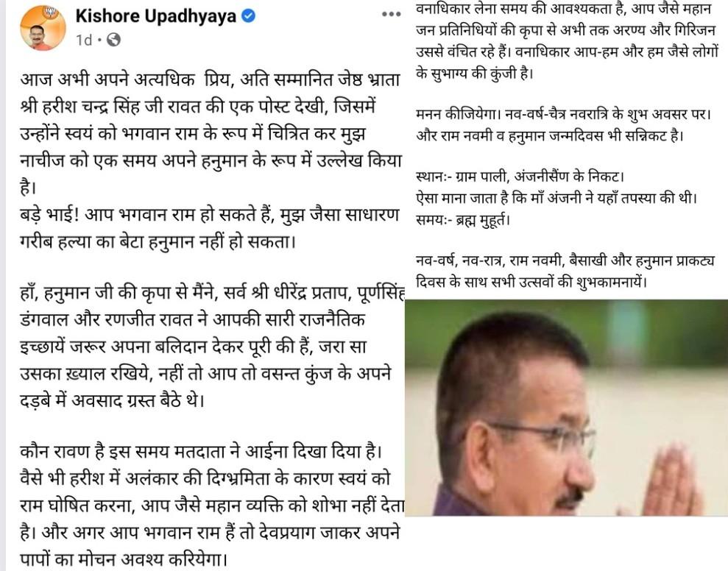Click the line "समय:- ब्रह्म मुहूर्त"
This screenshot has width=728, height=571.
(463, 219)
